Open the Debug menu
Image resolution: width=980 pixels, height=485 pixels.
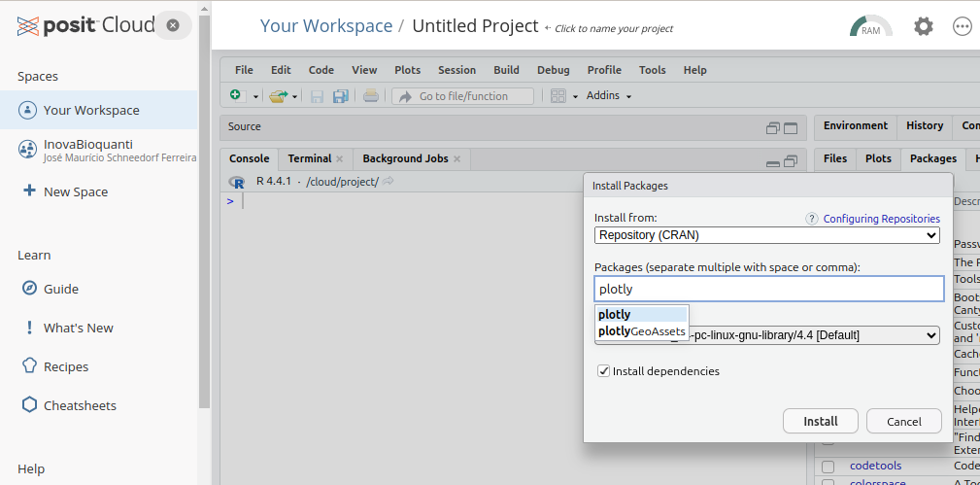(553, 70)
